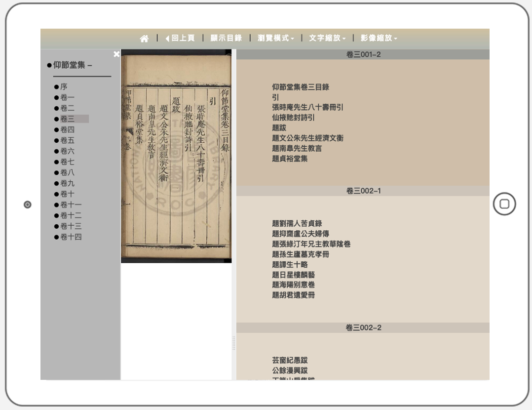Click the 卷三002-1 section header

click(363, 191)
